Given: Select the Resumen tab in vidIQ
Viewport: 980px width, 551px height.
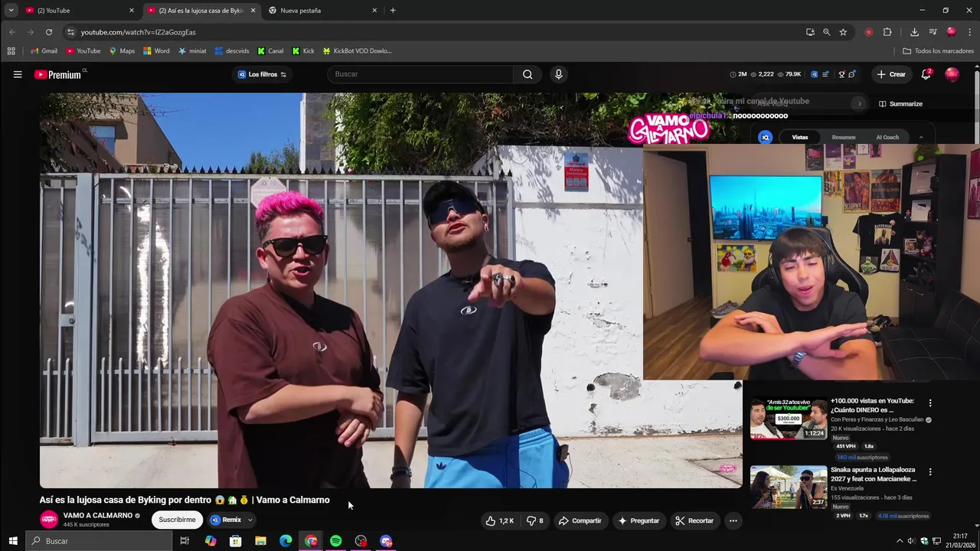Looking at the screenshot, I should (x=844, y=138).
